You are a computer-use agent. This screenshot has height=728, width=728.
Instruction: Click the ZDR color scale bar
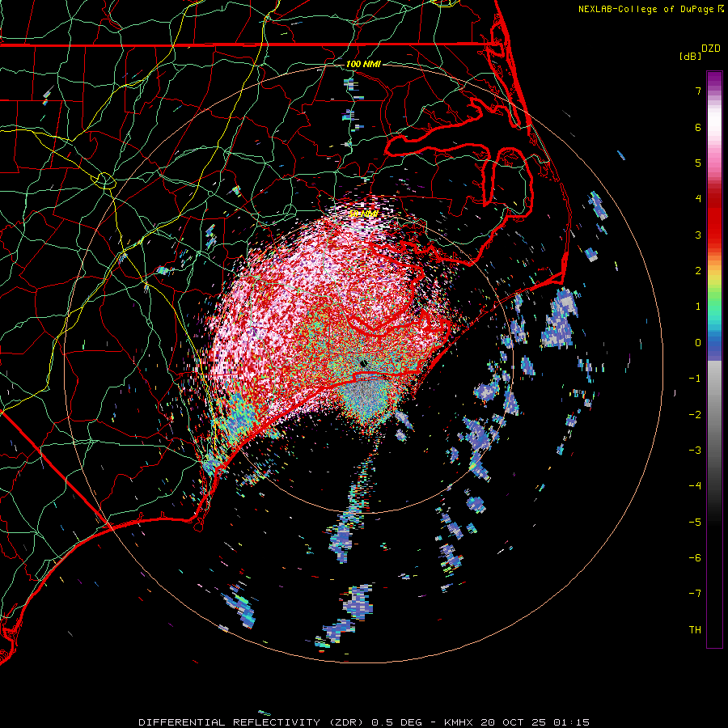pyautogui.click(x=714, y=359)
